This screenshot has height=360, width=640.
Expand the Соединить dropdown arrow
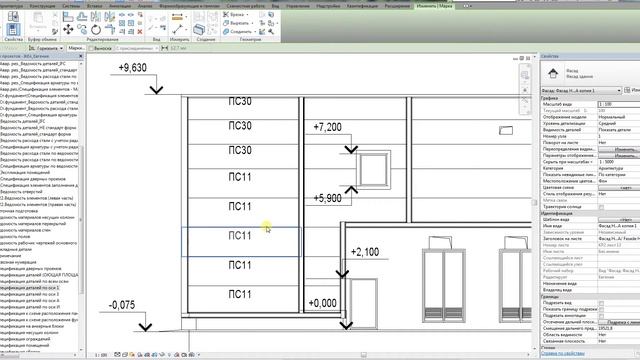[255, 31]
